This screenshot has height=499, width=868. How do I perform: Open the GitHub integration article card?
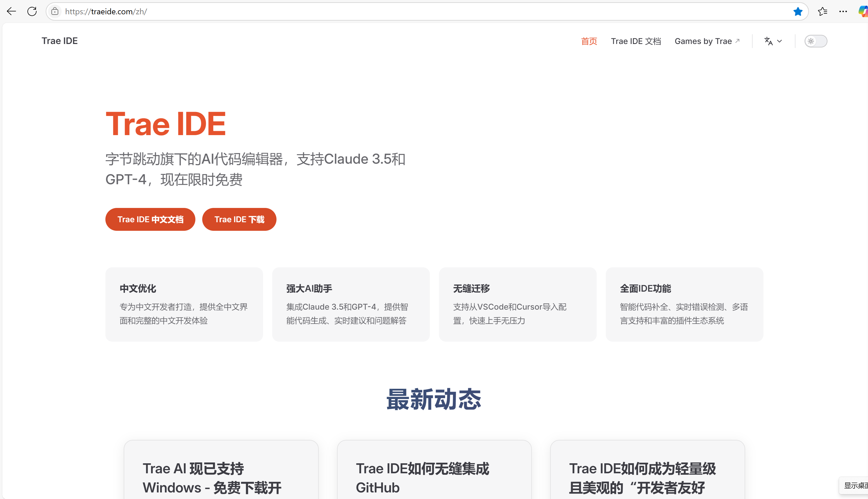coord(422,478)
